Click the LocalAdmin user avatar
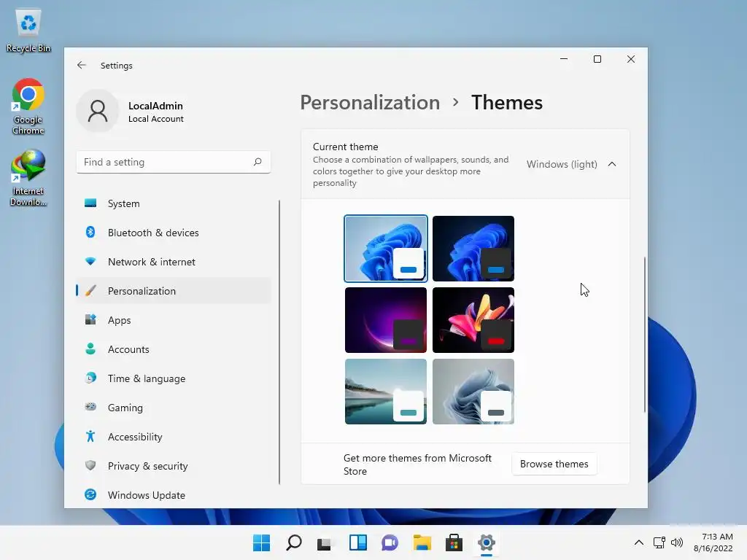747x560 pixels. (98, 111)
